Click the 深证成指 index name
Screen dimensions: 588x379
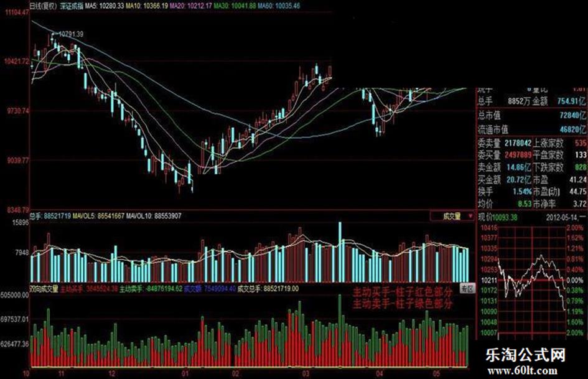[x=72, y=6]
